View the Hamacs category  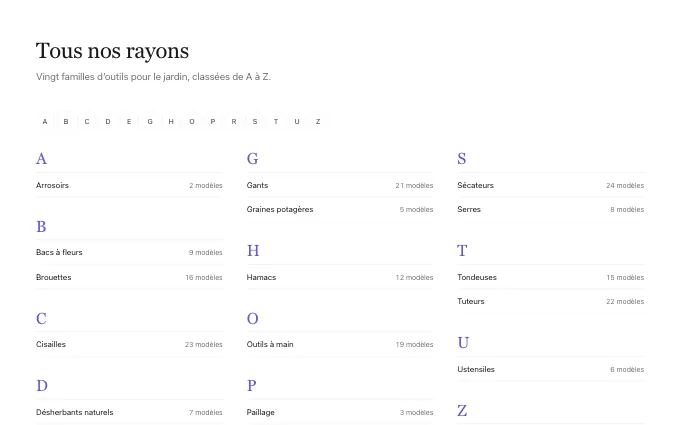340,277
